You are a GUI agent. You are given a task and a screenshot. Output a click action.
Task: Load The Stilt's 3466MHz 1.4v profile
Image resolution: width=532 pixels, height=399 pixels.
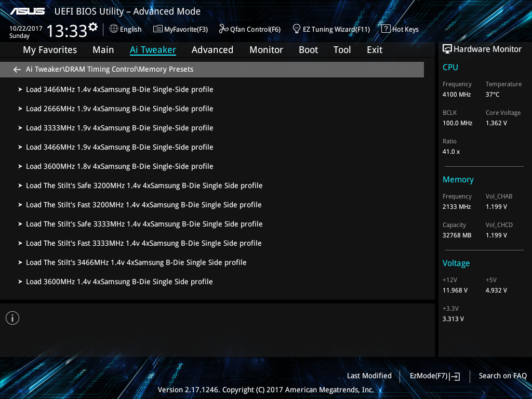(136, 262)
